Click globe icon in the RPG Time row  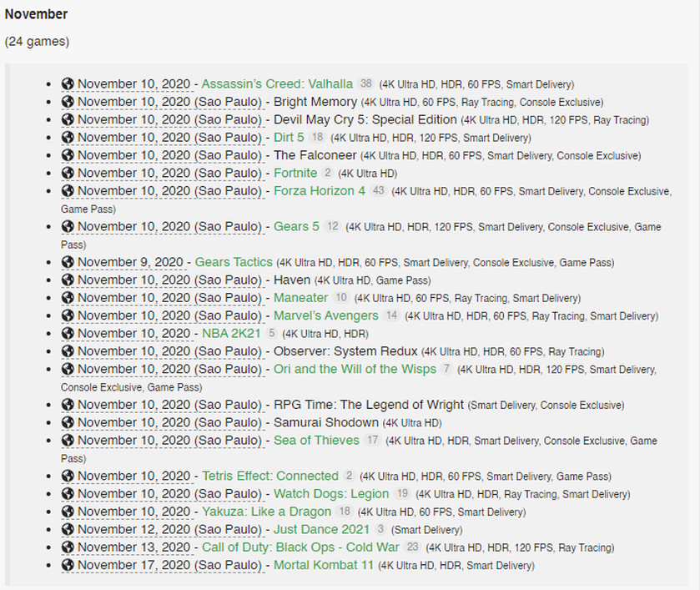coord(68,405)
